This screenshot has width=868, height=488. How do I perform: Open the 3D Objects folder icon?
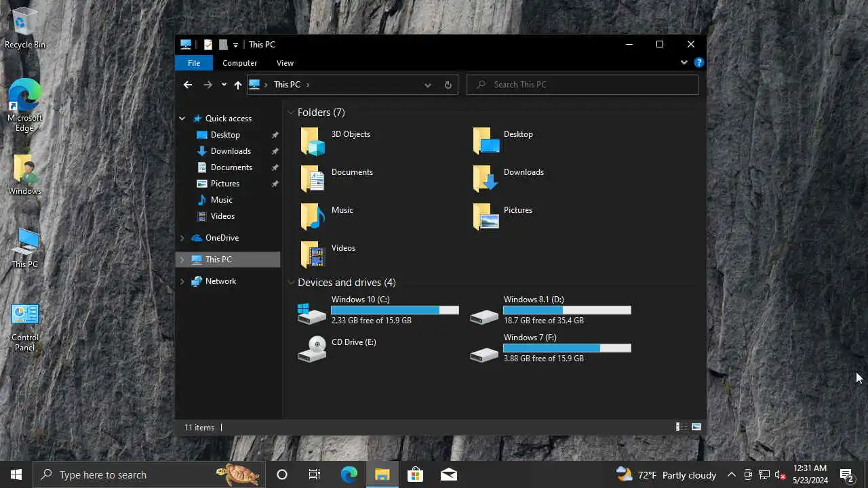pyautogui.click(x=313, y=140)
